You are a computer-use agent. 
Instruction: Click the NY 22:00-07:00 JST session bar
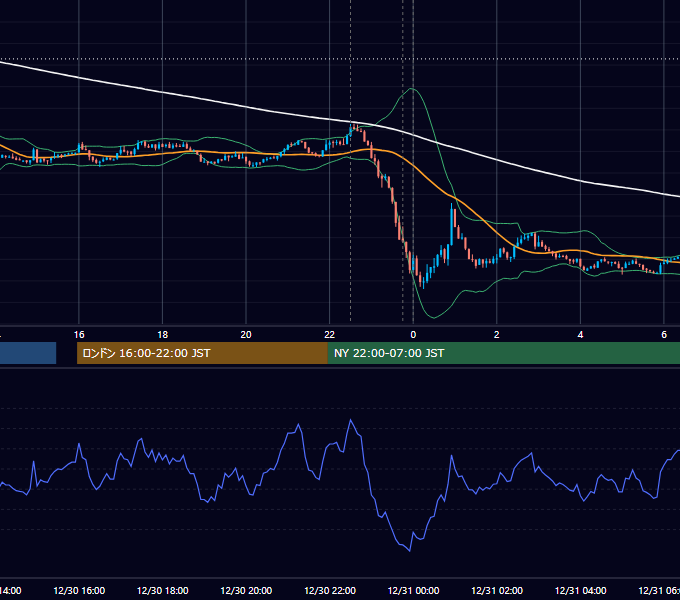click(x=503, y=353)
